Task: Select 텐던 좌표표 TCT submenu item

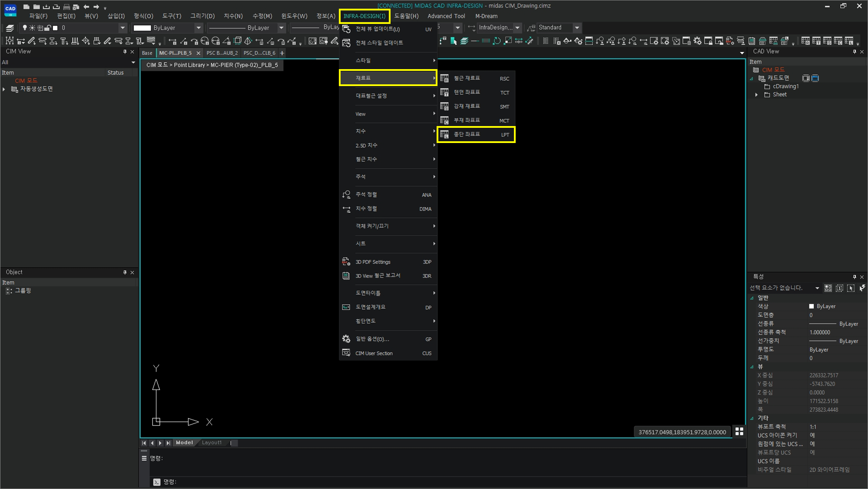Action: tap(476, 92)
